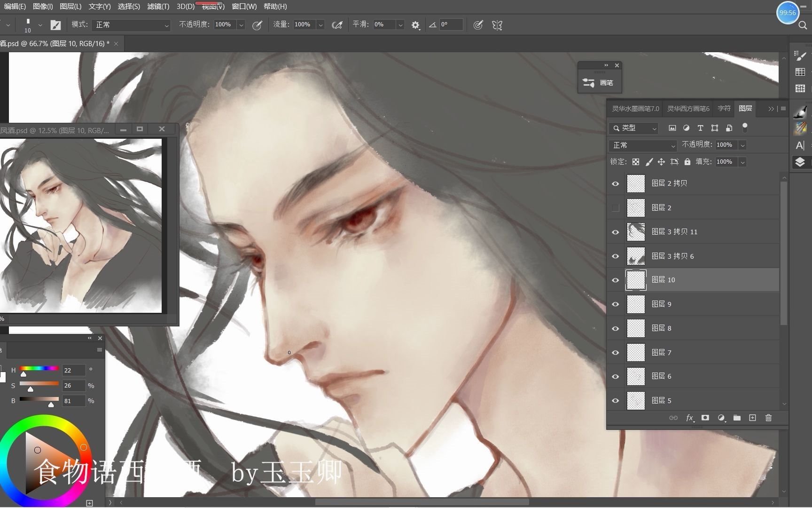Screen dimensions: 812x508
Task: Open the 窗口(W) menu
Action: [x=244, y=6]
